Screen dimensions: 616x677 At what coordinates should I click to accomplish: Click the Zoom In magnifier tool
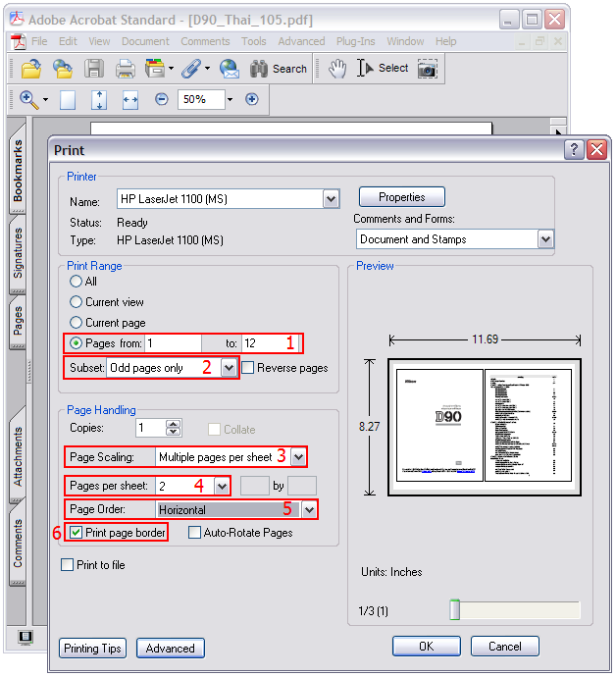28,100
